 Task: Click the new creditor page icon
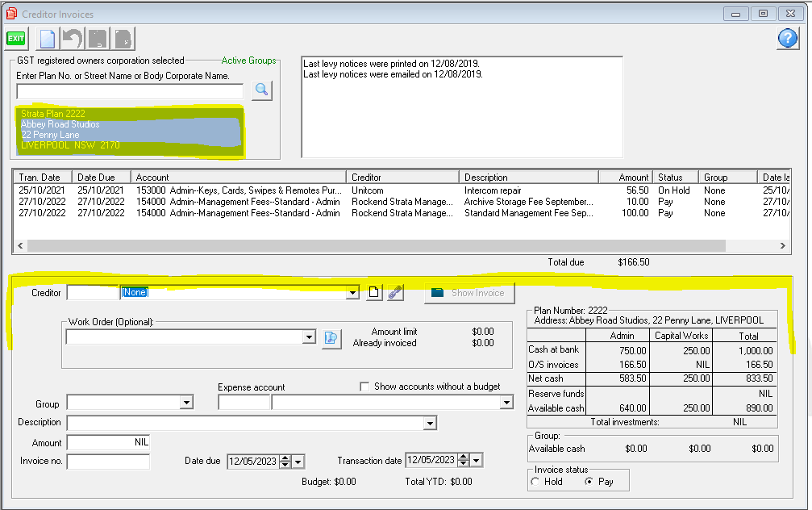[x=374, y=293]
